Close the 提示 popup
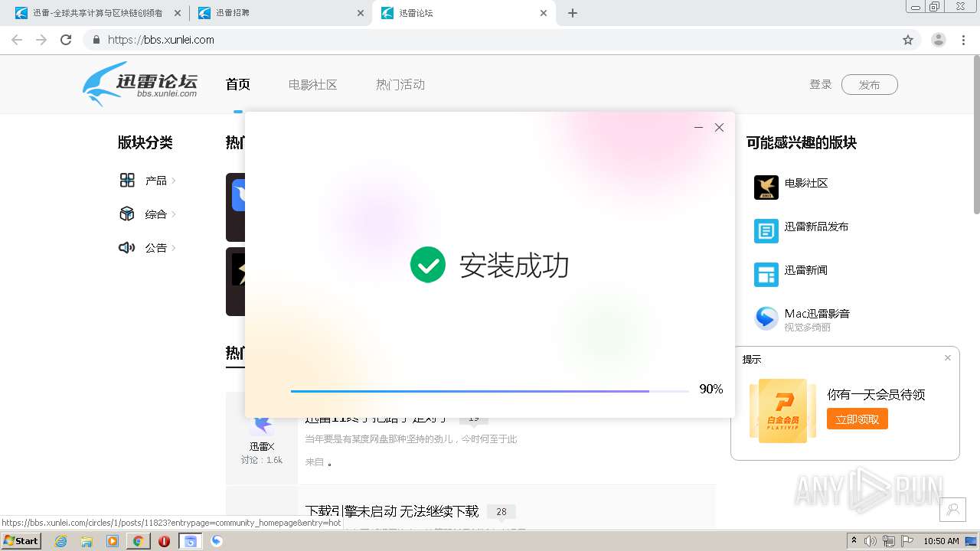This screenshot has width=980, height=551. click(x=948, y=357)
